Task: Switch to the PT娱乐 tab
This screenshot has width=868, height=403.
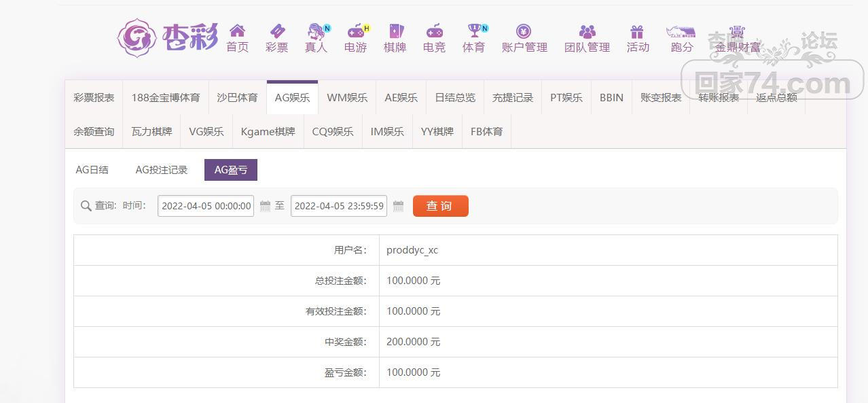Action: (x=566, y=97)
